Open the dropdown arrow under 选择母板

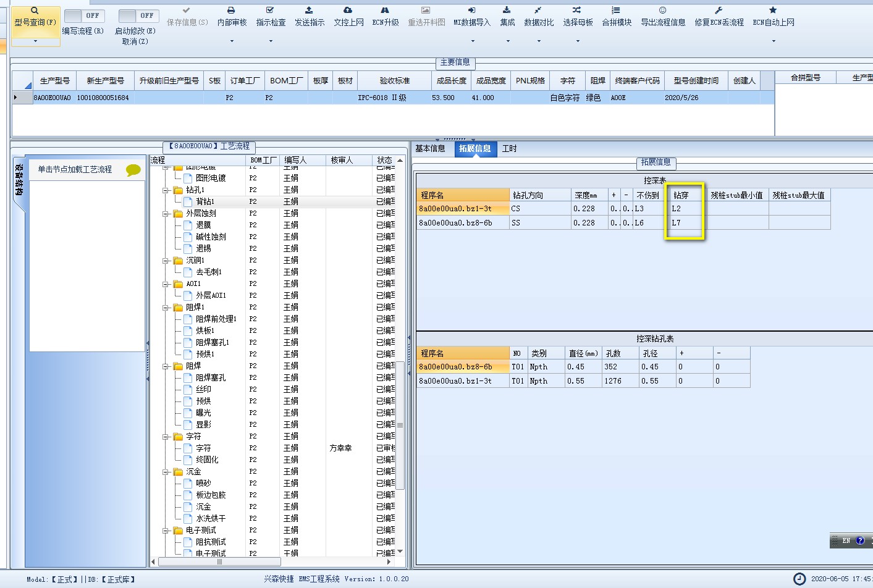[x=578, y=41]
